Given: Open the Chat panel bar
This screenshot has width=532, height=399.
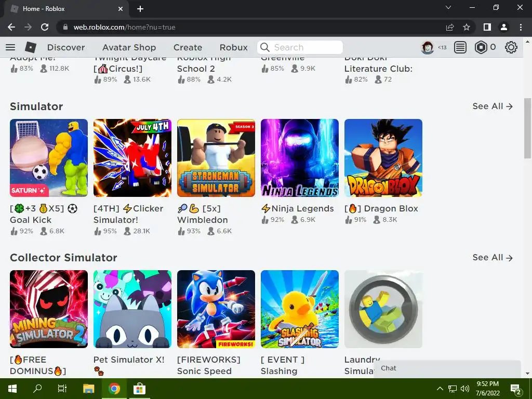Looking at the screenshot, I should (x=447, y=368).
